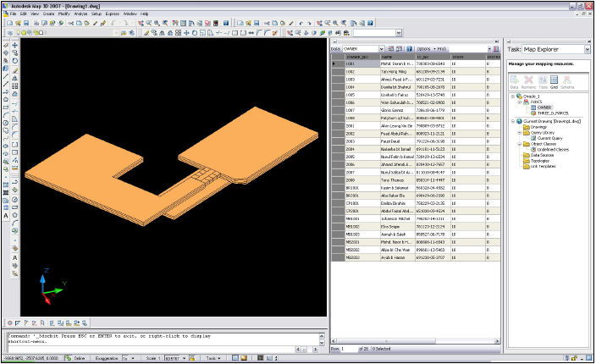The width and height of the screenshot is (596, 364).
Task: Select THREE_D_PARCEL in the tree
Action: [x=553, y=113]
